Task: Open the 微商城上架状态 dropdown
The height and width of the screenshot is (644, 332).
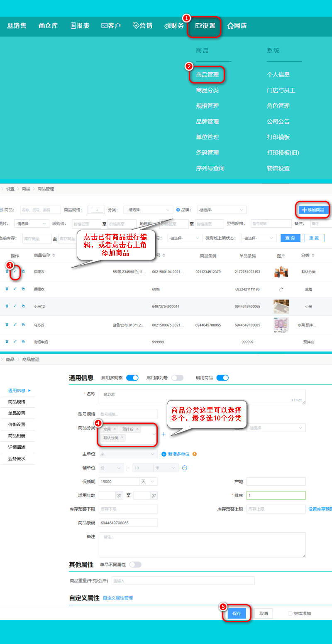Action: click(259, 238)
